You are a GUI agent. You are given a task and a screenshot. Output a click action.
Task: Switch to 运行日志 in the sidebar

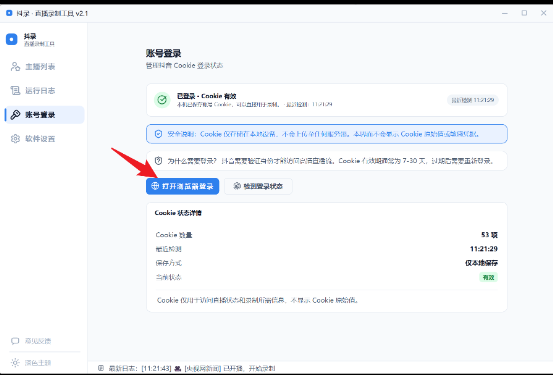(x=44, y=91)
